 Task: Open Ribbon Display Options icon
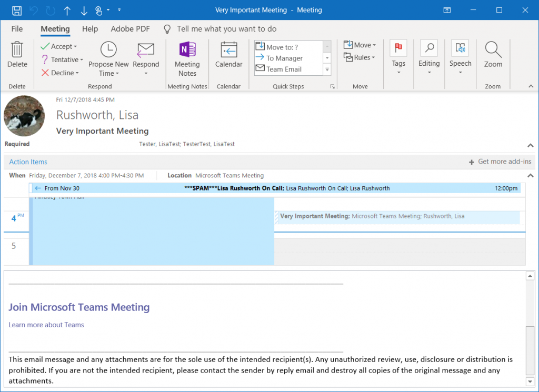click(447, 11)
